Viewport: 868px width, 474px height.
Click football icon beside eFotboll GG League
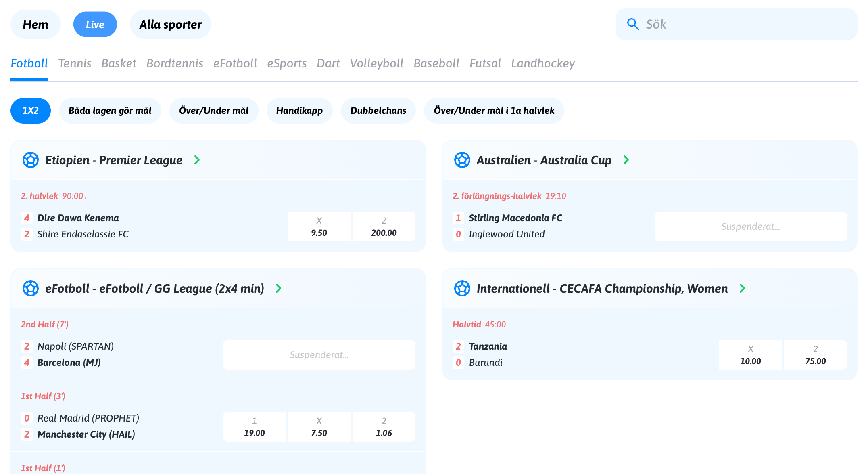[31, 288]
